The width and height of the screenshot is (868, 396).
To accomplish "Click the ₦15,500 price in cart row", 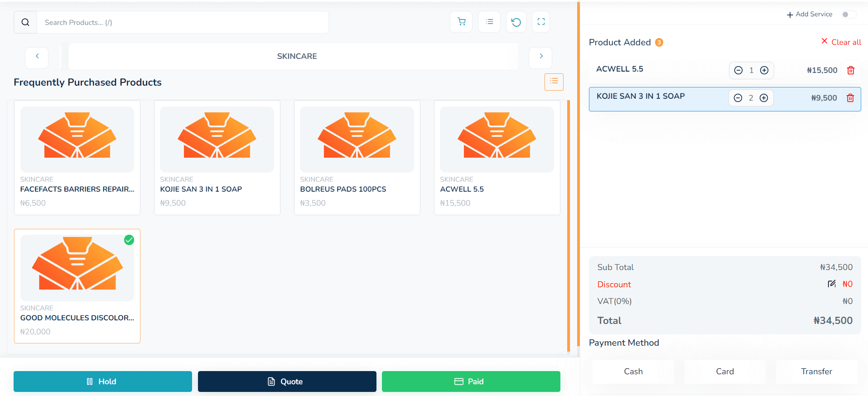I will tap(822, 70).
